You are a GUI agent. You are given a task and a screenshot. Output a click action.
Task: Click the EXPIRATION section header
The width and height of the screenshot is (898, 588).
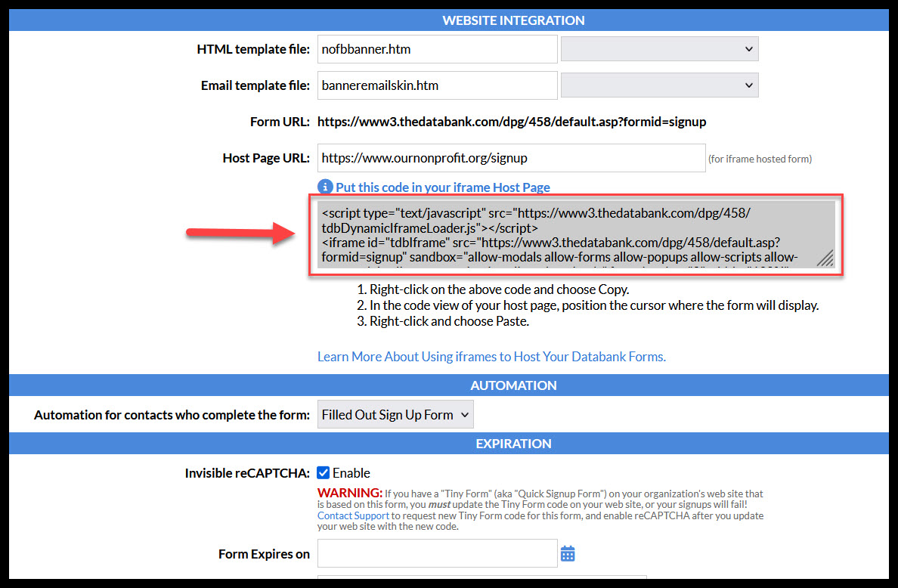[513, 444]
